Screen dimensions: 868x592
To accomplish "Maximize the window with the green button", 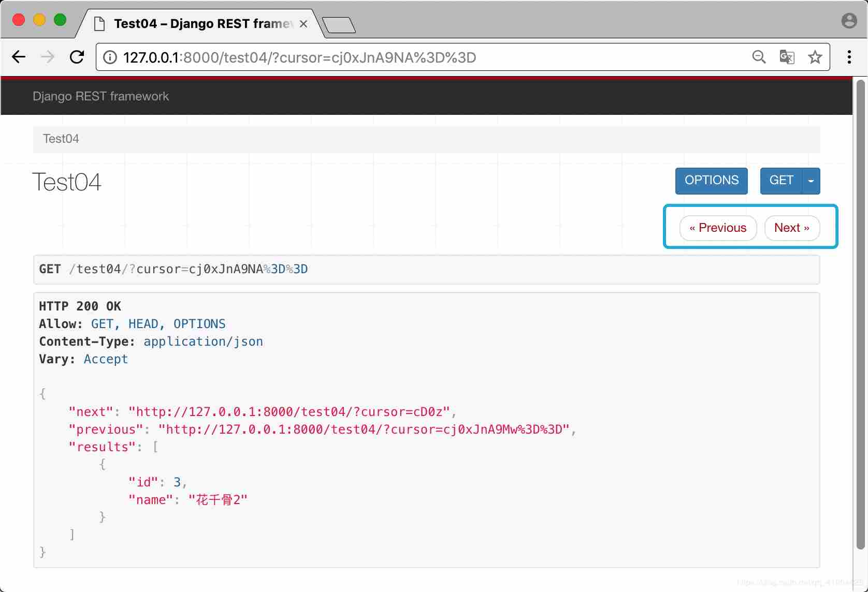I will click(x=60, y=20).
